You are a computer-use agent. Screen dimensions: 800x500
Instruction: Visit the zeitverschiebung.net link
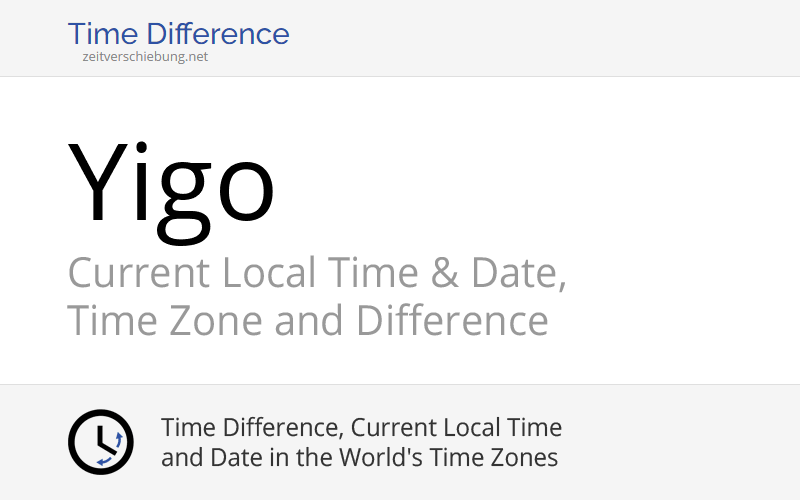tap(145, 57)
